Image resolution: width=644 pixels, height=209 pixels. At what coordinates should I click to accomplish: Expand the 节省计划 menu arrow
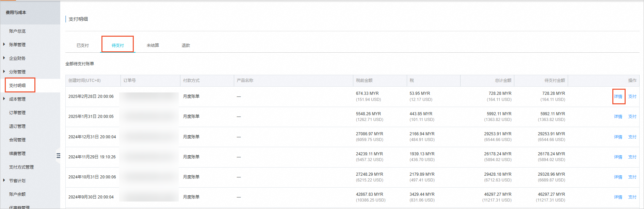pyautogui.click(x=4, y=180)
